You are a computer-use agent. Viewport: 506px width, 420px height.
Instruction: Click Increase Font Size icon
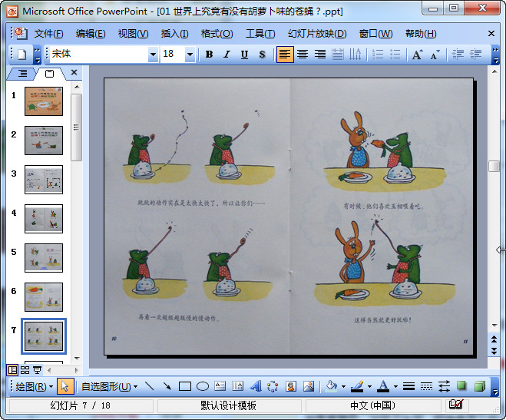[x=418, y=55]
